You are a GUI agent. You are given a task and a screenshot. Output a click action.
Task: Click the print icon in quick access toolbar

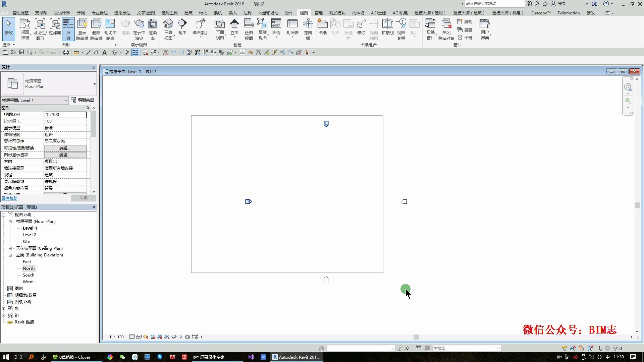point(66,52)
